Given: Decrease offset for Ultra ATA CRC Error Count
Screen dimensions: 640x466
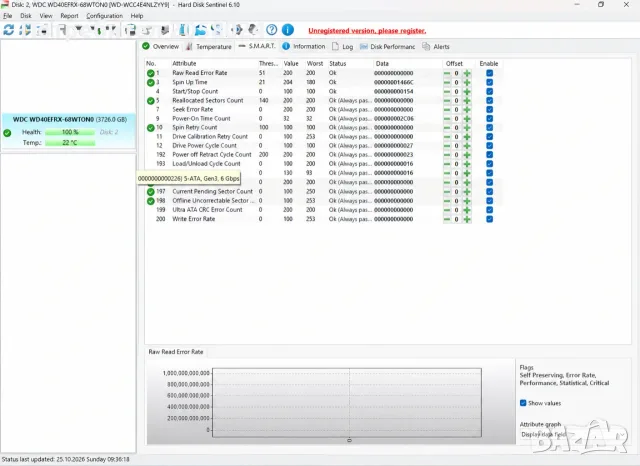Looking at the screenshot, I should tap(447, 210).
